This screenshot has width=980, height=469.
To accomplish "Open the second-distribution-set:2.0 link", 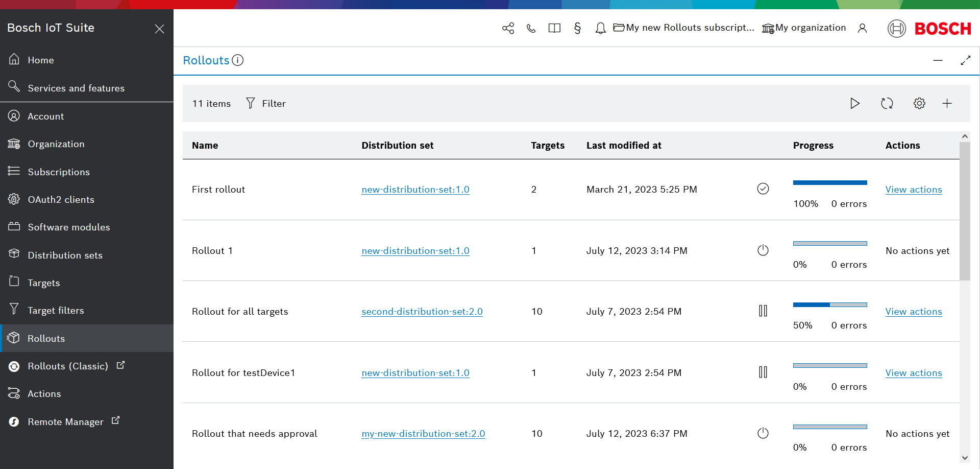I will point(422,312).
